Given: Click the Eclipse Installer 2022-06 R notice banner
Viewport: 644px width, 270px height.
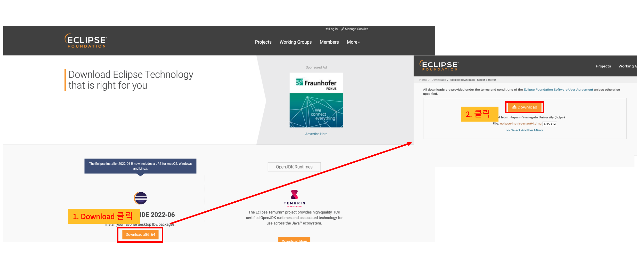Looking at the screenshot, I should coord(140,166).
